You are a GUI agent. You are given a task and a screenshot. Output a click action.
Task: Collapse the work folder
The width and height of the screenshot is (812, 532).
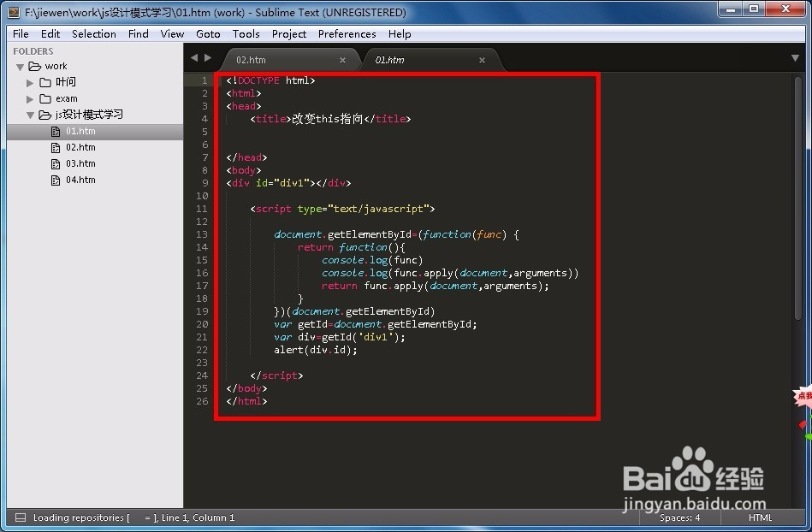click(20, 66)
